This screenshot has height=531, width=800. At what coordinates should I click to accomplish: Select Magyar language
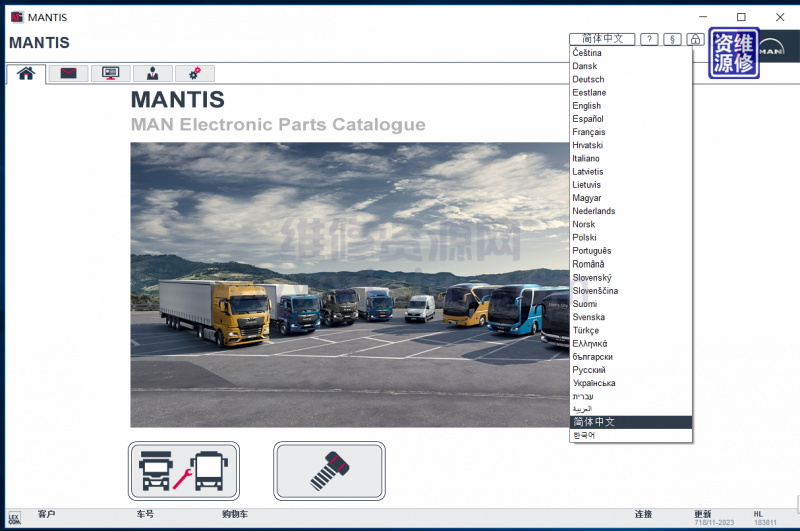pyautogui.click(x=631, y=198)
